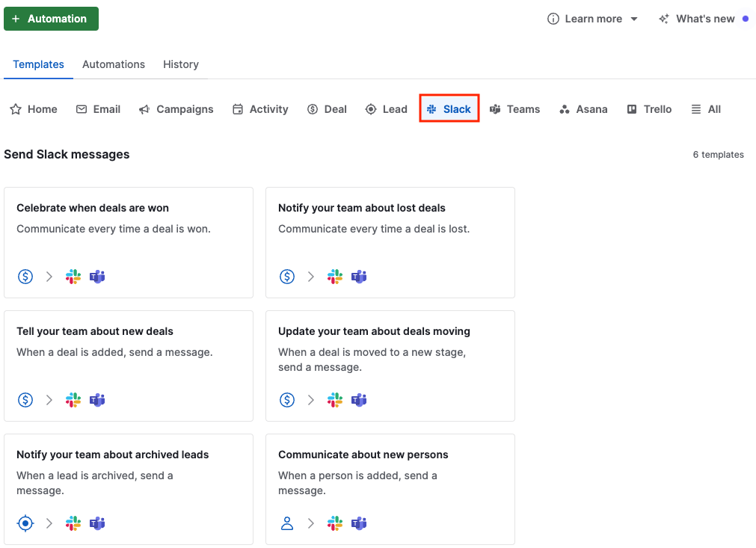Click the sparkle icon beside What's new

point(663,19)
